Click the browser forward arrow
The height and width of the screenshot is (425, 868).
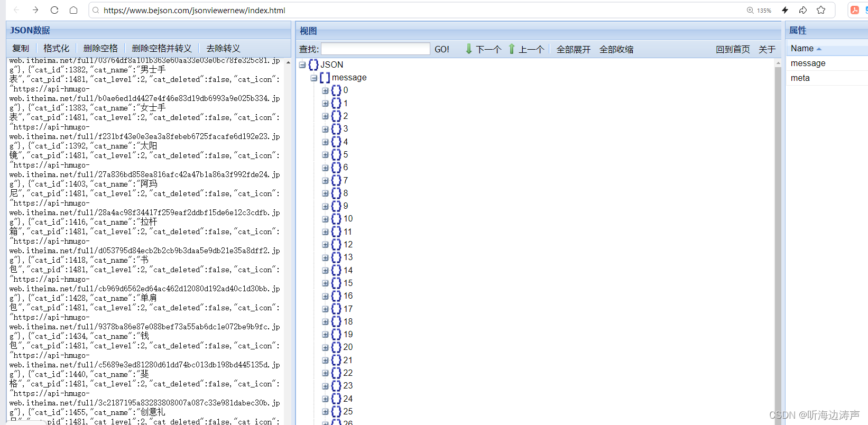tap(35, 10)
